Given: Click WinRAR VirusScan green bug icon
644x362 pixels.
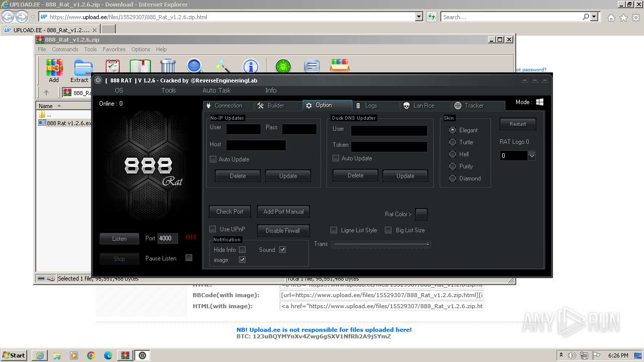Looking at the screenshot, I should pos(283,66).
